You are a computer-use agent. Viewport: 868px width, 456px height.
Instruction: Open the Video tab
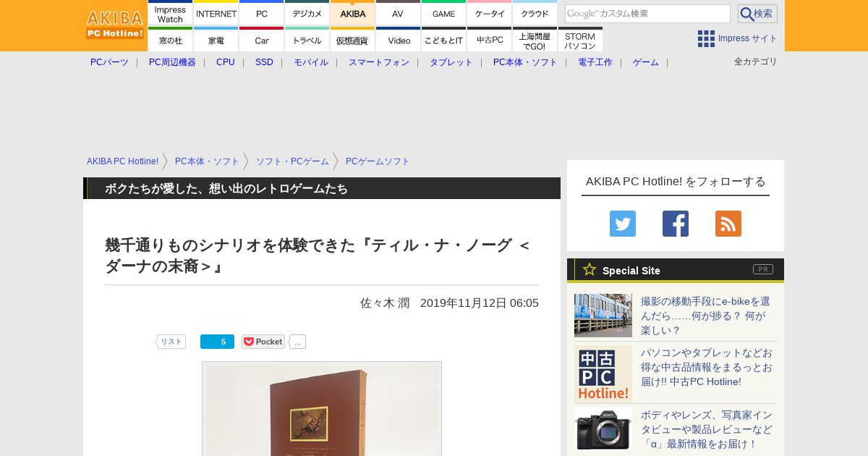398,40
